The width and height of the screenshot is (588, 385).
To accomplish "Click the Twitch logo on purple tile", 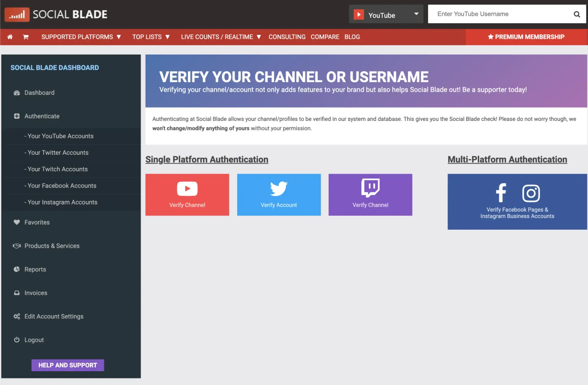I will 370,188.
